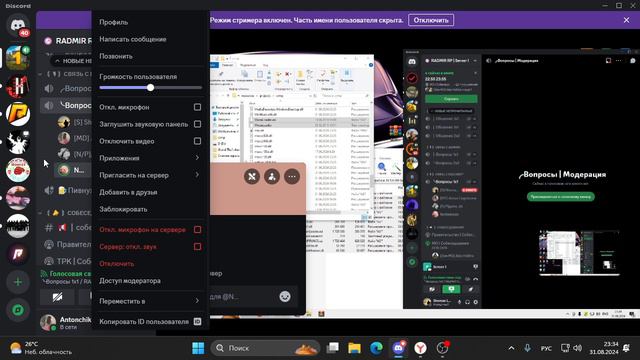640x360 pixels.
Task: Tick the Сервер: откл. звук checkbox
Action: (x=197, y=247)
